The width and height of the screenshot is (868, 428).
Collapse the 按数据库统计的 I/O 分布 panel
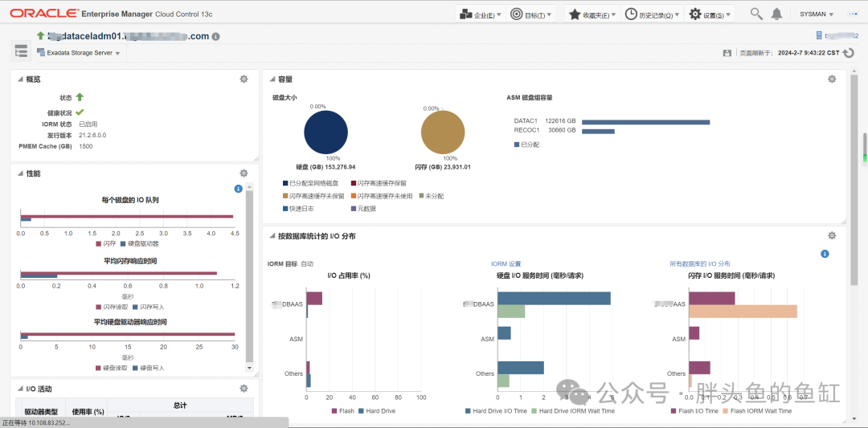pyautogui.click(x=272, y=236)
